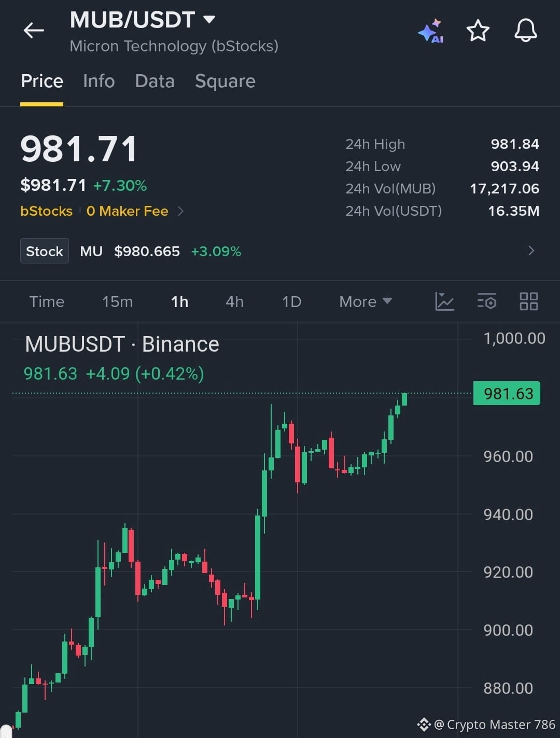
Task: Switch to the Price tab
Action: pos(42,81)
